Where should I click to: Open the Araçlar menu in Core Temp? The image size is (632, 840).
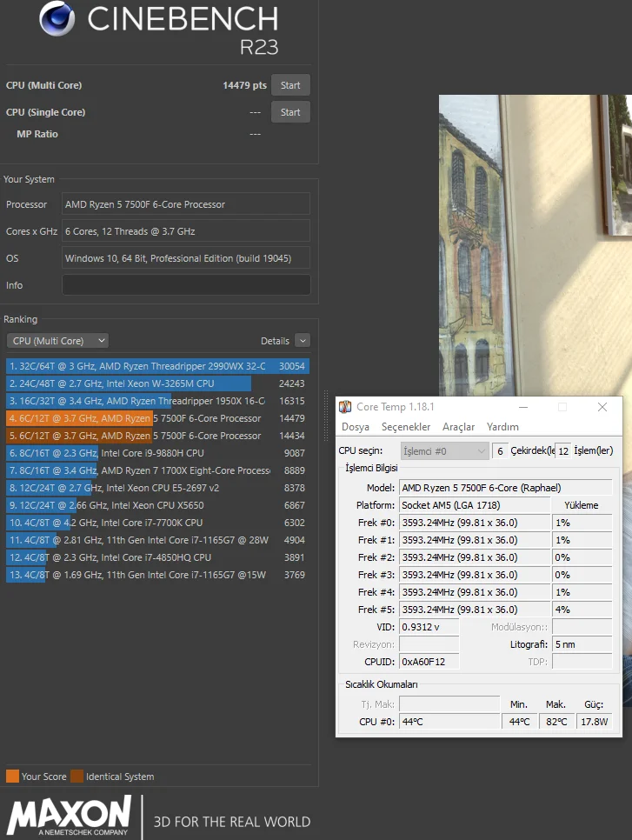pos(458,427)
